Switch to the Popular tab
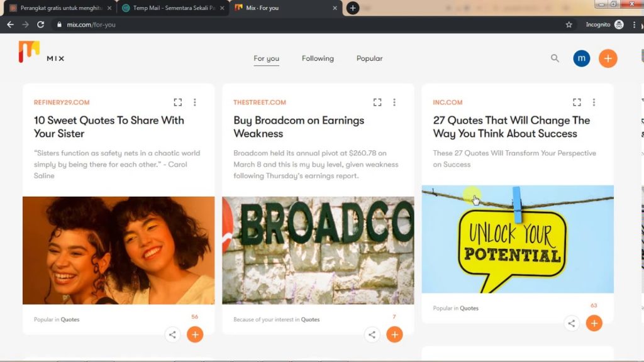Image resolution: width=644 pixels, height=362 pixels. 370,58
